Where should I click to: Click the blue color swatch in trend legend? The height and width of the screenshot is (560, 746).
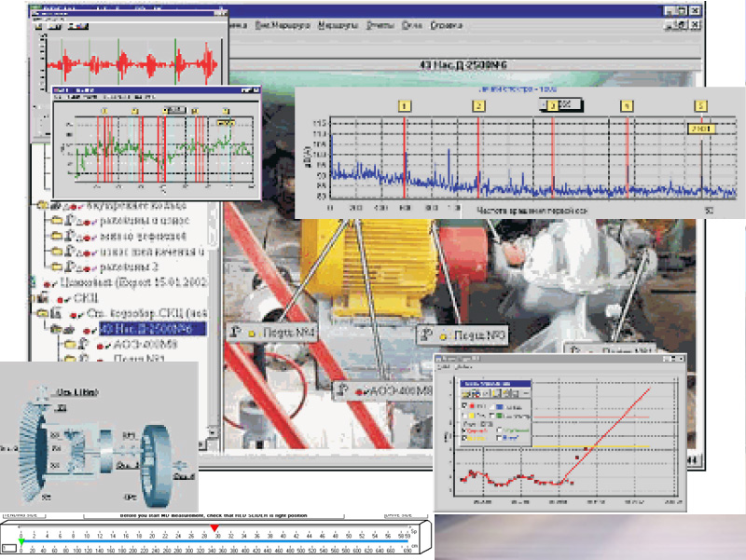point(500,407)
